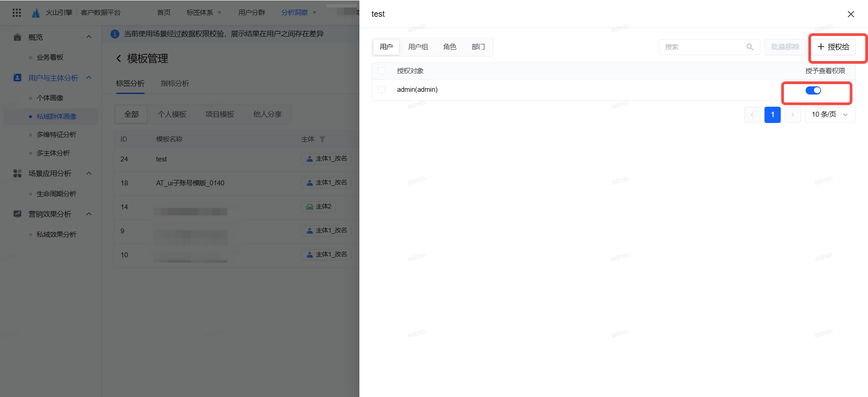
Task: Collapse the 概览 sidebar section
Action: coord(89,37)
